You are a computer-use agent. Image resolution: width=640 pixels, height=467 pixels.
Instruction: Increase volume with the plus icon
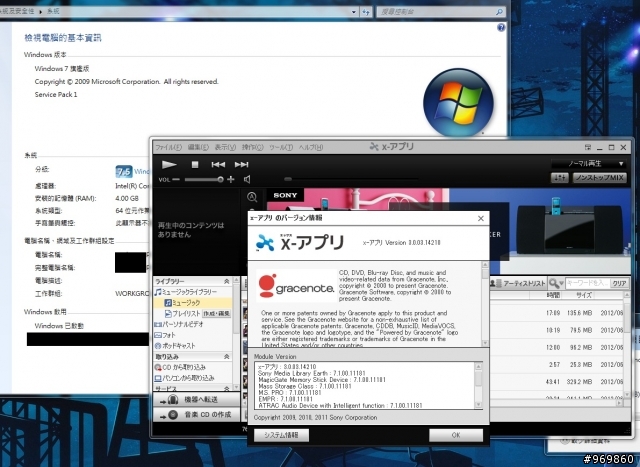pos(231,179)
